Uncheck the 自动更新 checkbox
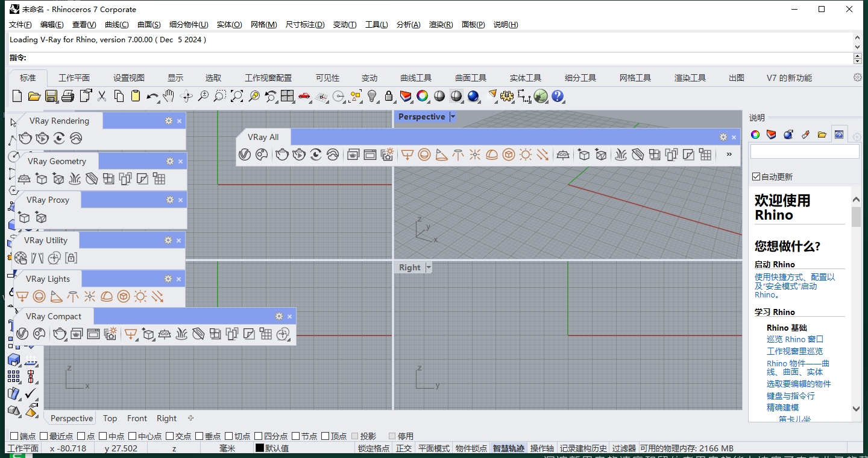 click(756, 177)
